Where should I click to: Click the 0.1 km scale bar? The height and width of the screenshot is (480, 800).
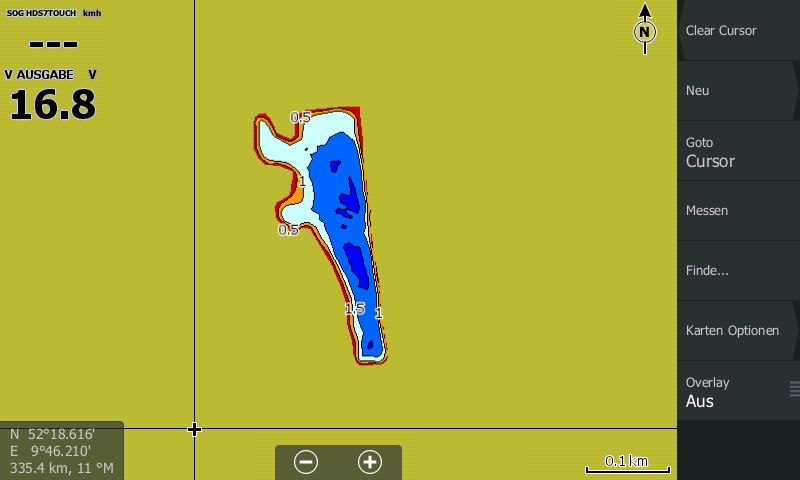point(627,464)
